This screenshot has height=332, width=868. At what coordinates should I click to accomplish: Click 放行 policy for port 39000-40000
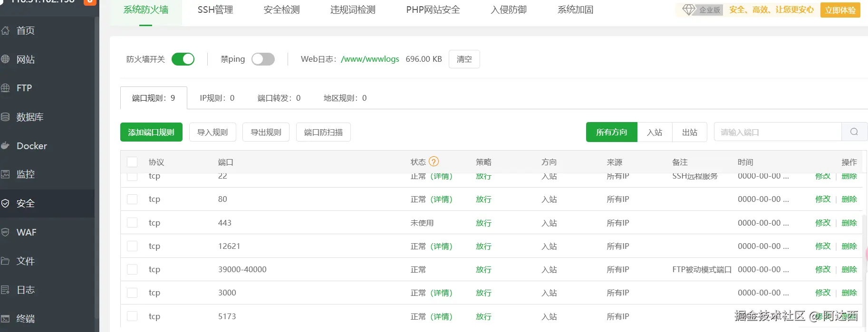[x=483, y=269]
